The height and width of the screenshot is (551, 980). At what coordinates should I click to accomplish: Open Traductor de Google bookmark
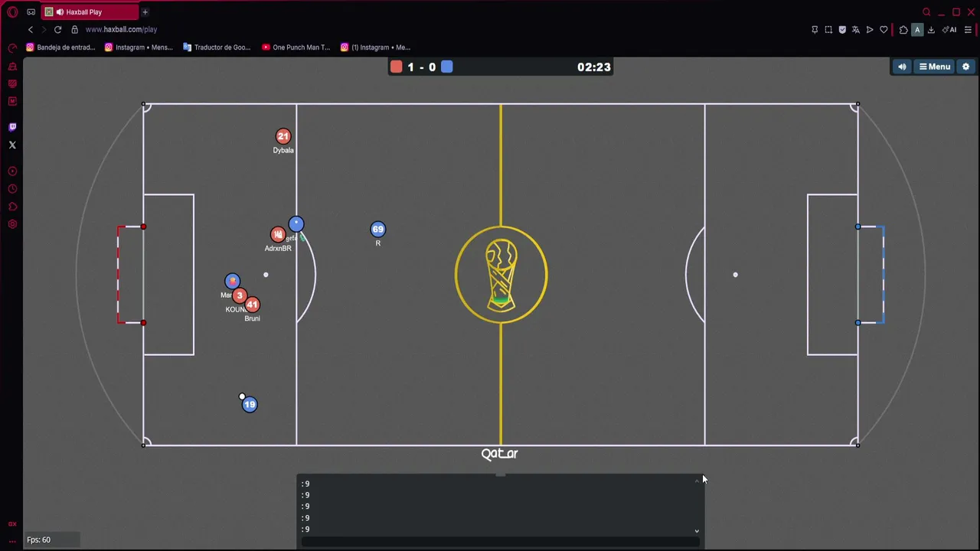(217, 47)
